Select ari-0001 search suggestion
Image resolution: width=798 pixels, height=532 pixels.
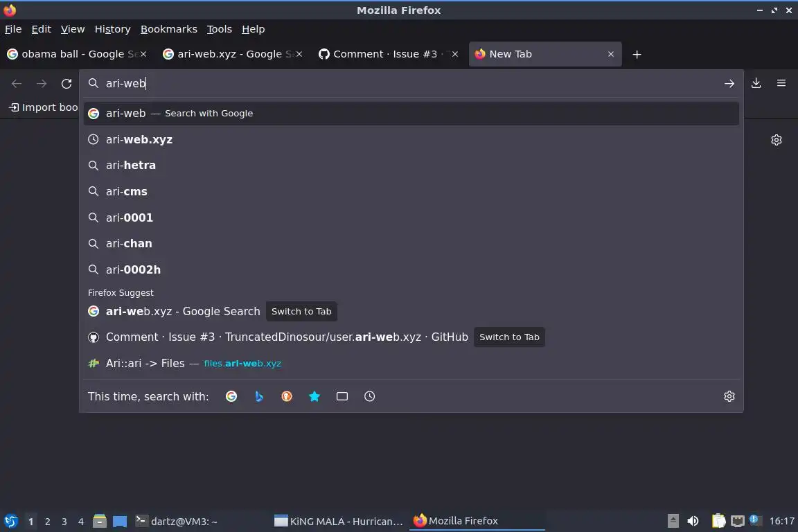[x=411, y=218]
